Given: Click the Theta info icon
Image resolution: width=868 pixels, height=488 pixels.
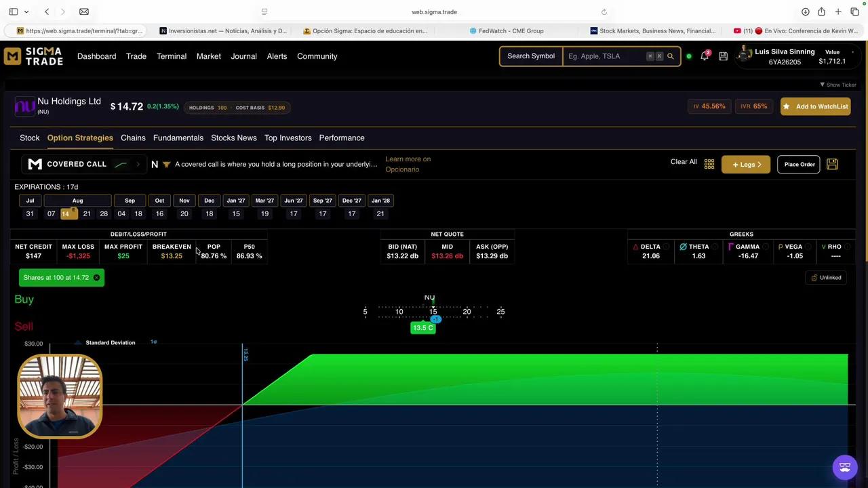Looking at the screenshot, I should 715,247.
